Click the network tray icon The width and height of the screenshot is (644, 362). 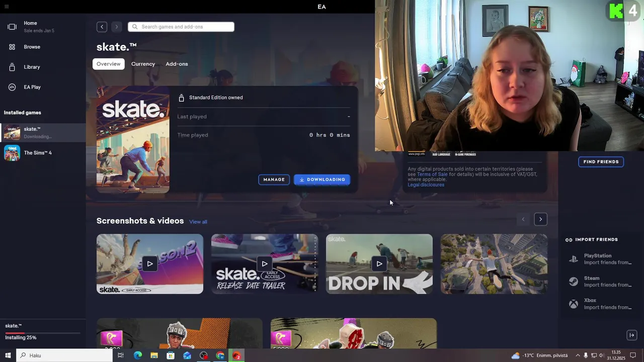point(594,355)
